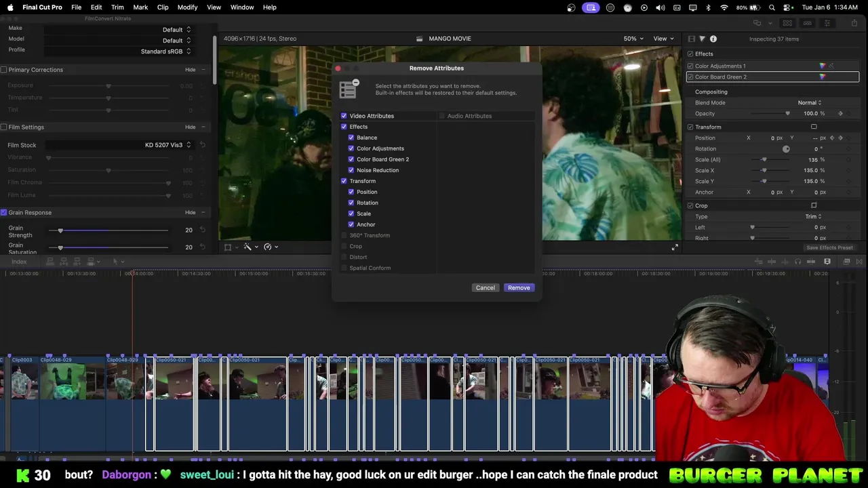Toggle inspector Effects section checkbox
This screenshot has width=868, height=488.
[690, 54]
